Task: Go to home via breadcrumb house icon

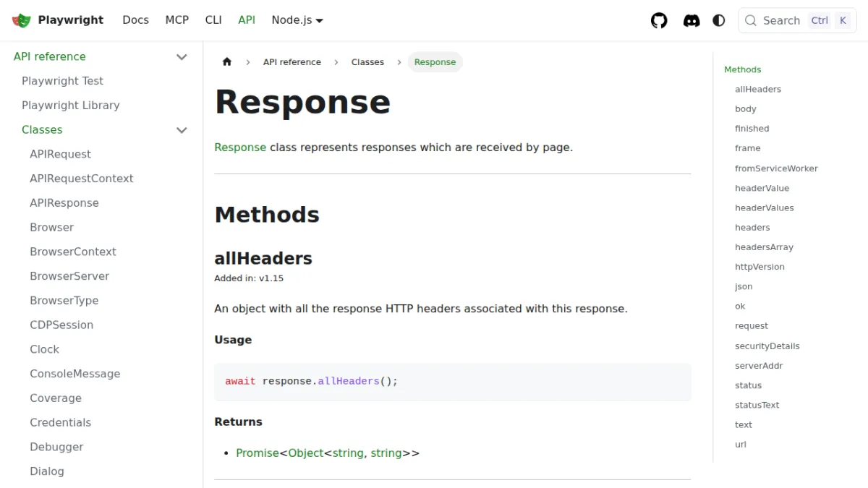Action: pos(227,62)
